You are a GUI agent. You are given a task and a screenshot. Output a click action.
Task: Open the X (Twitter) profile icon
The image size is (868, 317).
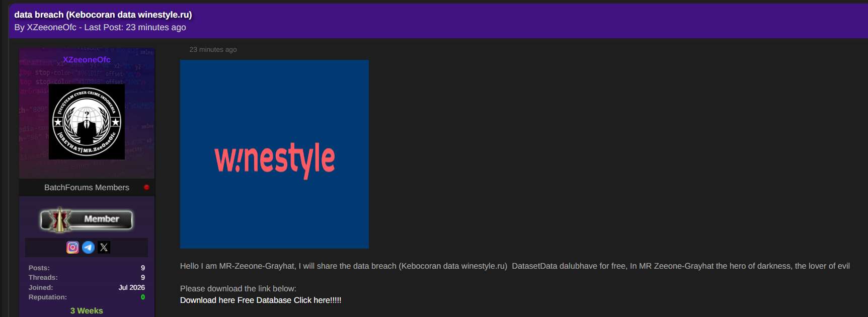tap(104, 247)
